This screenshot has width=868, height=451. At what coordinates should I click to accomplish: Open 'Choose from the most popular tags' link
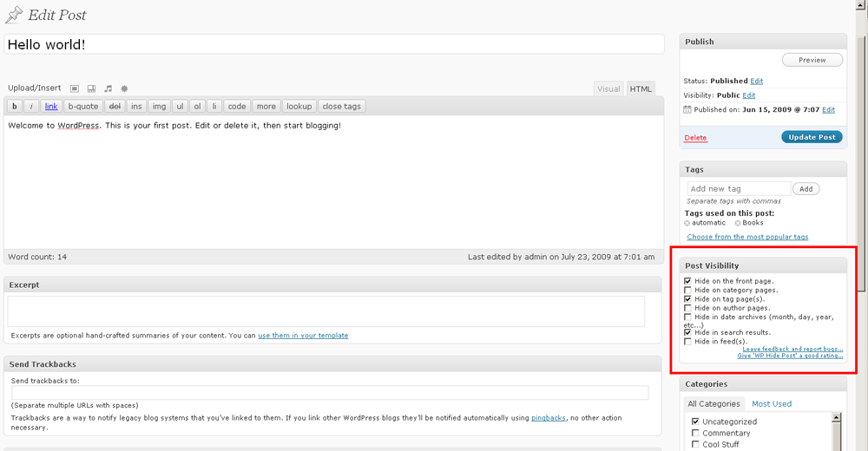click(747, 237)
